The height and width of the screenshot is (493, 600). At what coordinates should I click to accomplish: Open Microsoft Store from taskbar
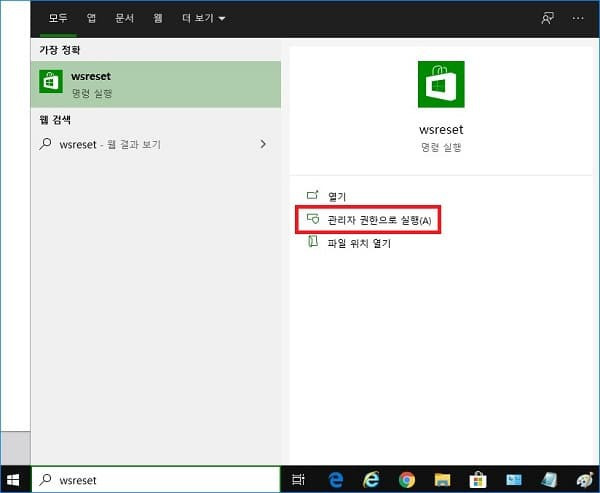[x=478, y=480]
